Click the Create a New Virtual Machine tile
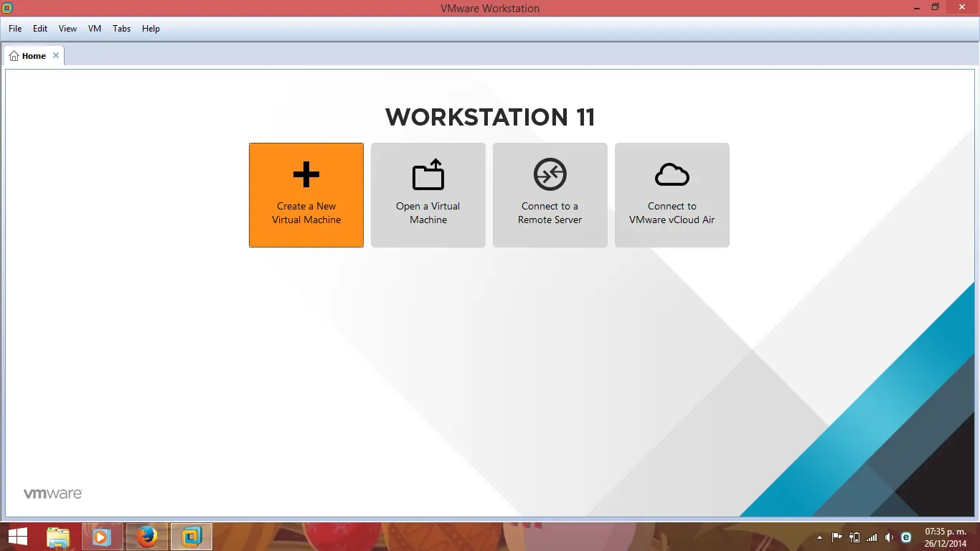The height and width of the screenshot is (551, 980). pos(306,195)
